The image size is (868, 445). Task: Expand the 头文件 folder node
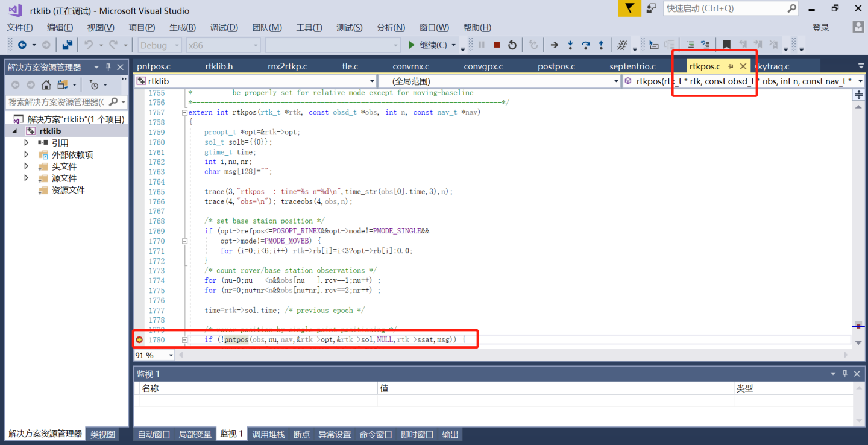[26, 166]
